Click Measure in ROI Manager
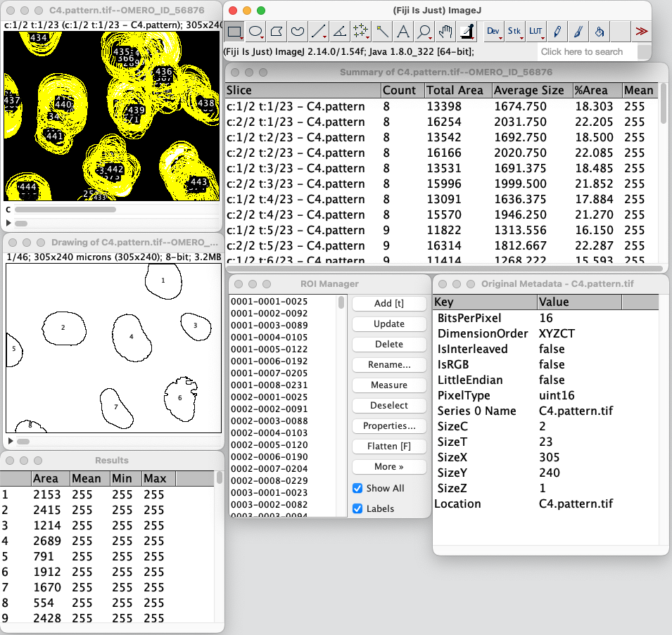Screen dimensions: 672x635 389,385
